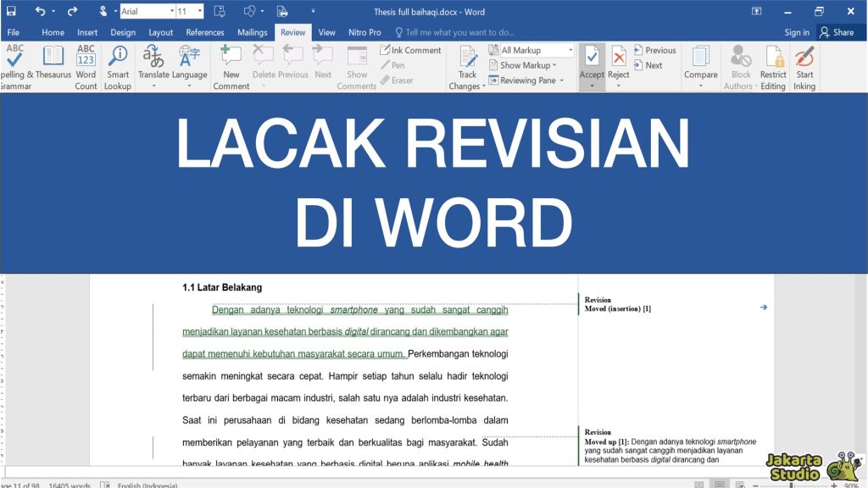Open Ribbon Display Options
868x488 pixels.
pyautogui.click(x=756, y=11)
